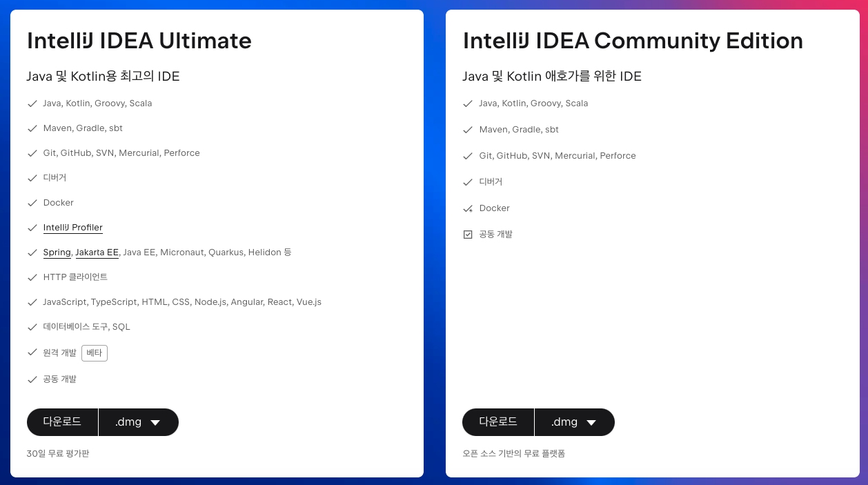Click the boxed checkmark icon beside Community 공동 개발
Viewport: 868px width, 485px height.
(468, 235)
